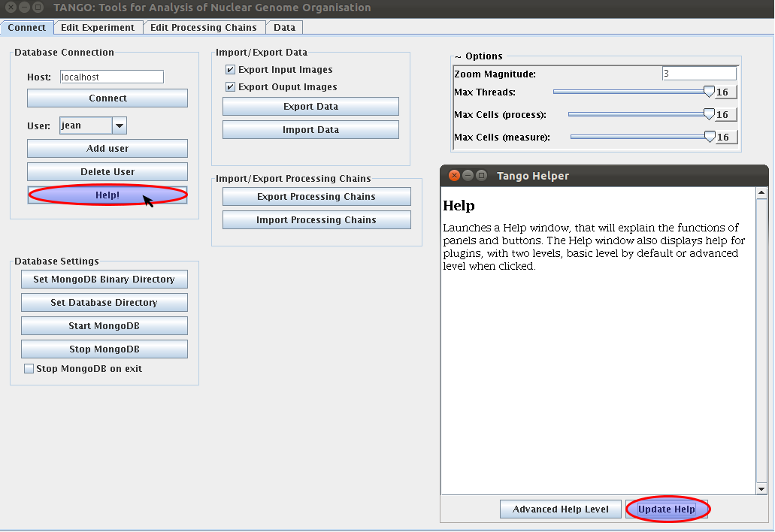Click the Tango Helper scrollbar up arrow
This screenshot has height=532, width=775.
coord(761,192)
